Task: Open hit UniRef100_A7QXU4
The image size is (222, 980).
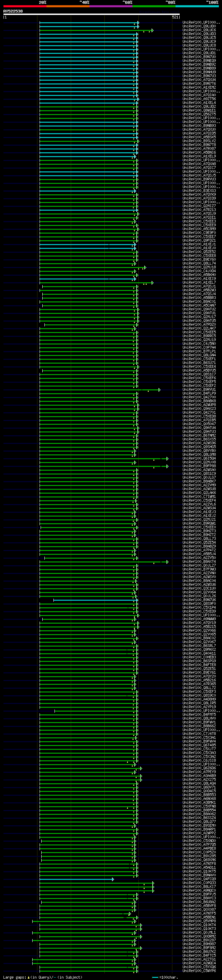Action: tap(199, 80)
